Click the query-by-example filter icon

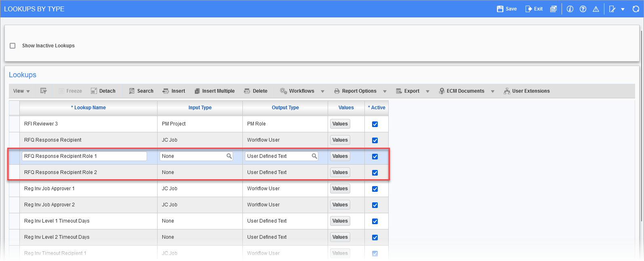click(44, 91)
